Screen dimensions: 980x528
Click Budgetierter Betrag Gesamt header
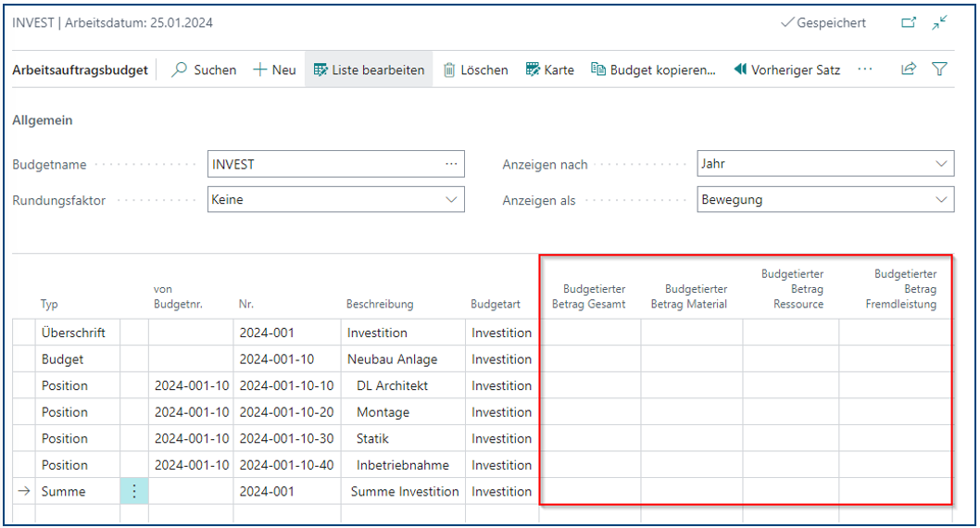coord(589,296)
